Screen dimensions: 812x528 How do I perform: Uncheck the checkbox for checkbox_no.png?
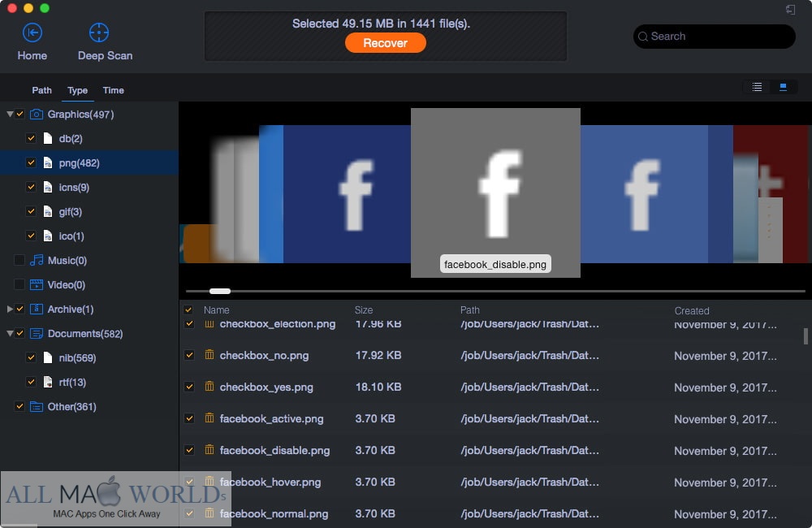tap(189, 356)
